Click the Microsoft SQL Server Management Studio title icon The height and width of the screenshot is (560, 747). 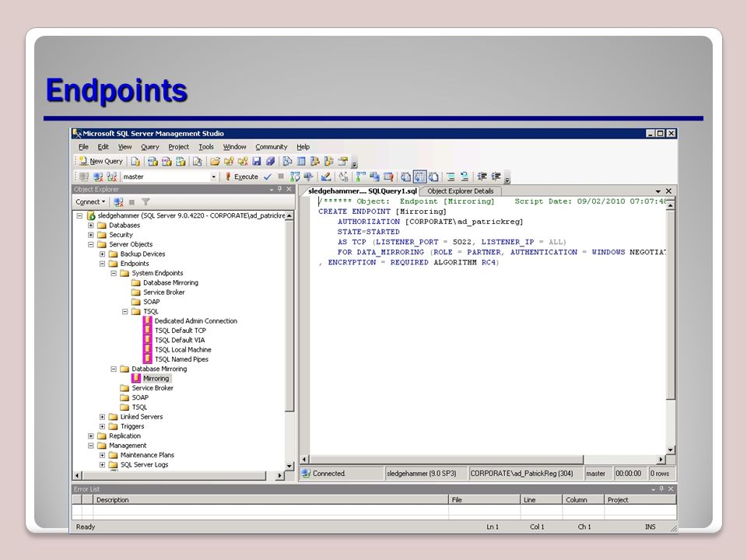click(x=77, y=133)
